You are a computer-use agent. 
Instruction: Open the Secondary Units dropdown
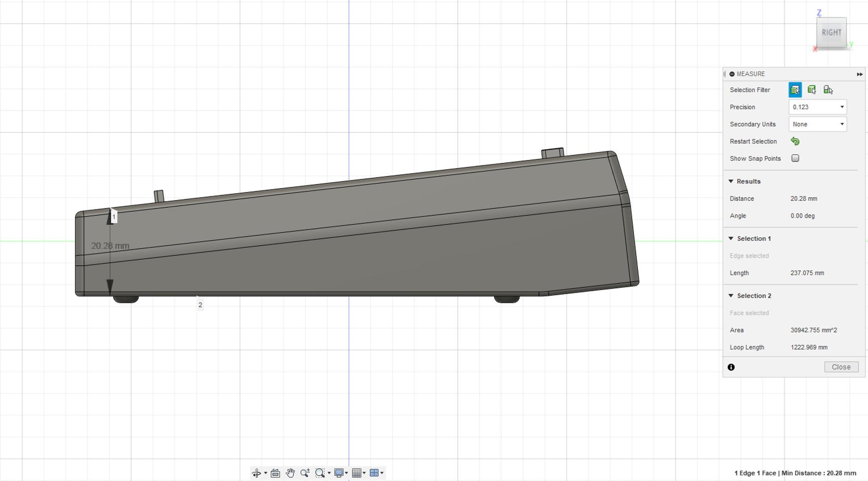click(818, 124)
